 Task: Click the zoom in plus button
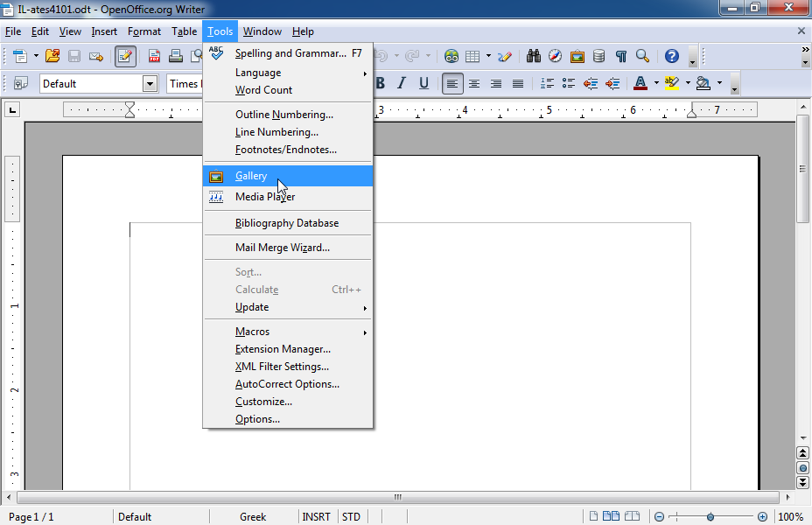tap(762, 517)
